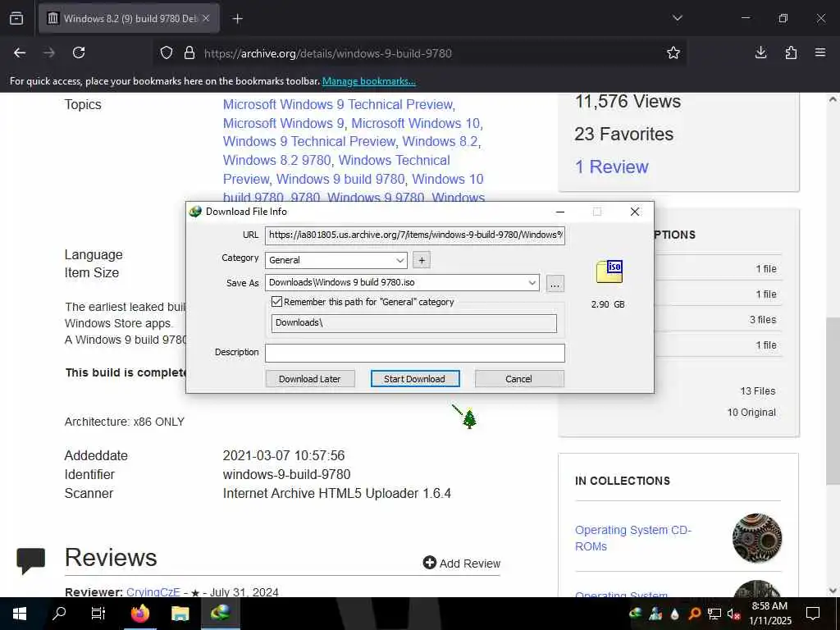Image resolution: width=840 pixels, height=630 pixels.
Task: Minimize the Download File Info dialog
Action: [x=560, y=212]
